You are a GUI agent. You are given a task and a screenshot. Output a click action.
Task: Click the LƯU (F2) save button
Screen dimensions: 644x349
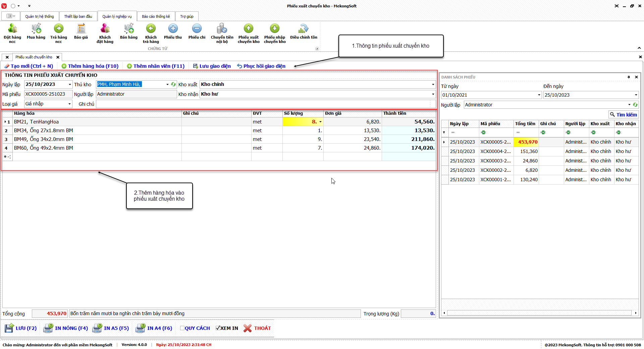(21, 328)
